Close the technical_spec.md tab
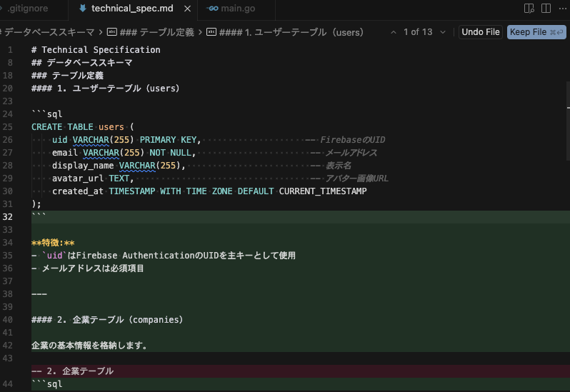 click(187, 9)
